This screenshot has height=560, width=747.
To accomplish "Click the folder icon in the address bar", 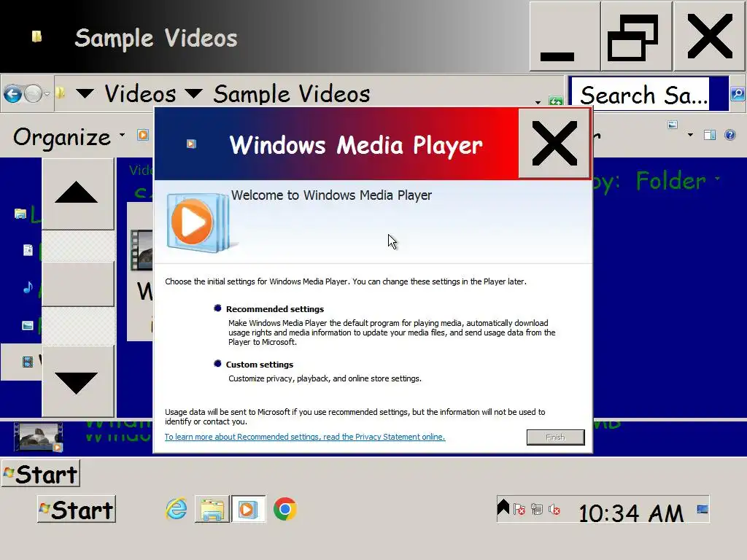I will (x=61, y=93).
